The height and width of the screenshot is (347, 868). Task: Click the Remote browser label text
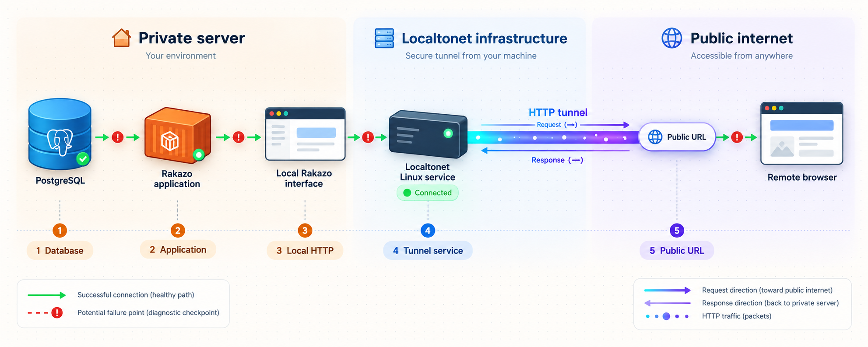pos(802,177)
